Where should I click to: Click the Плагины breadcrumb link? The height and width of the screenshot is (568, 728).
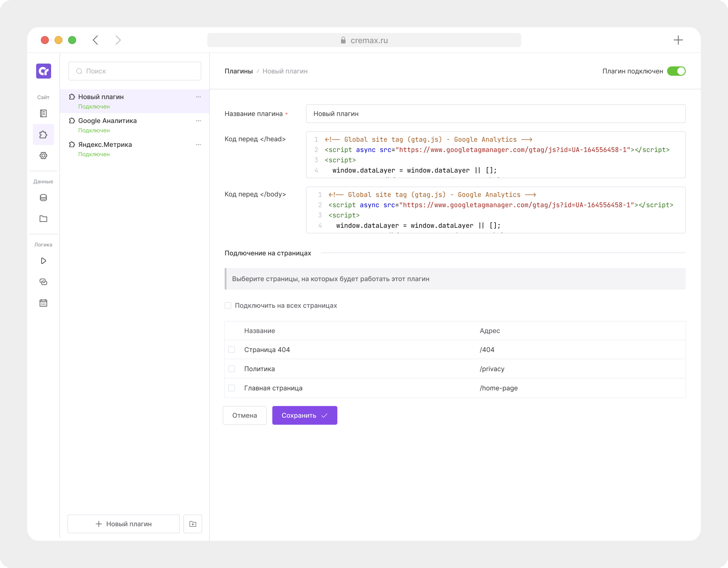click(x=239, y=71)
